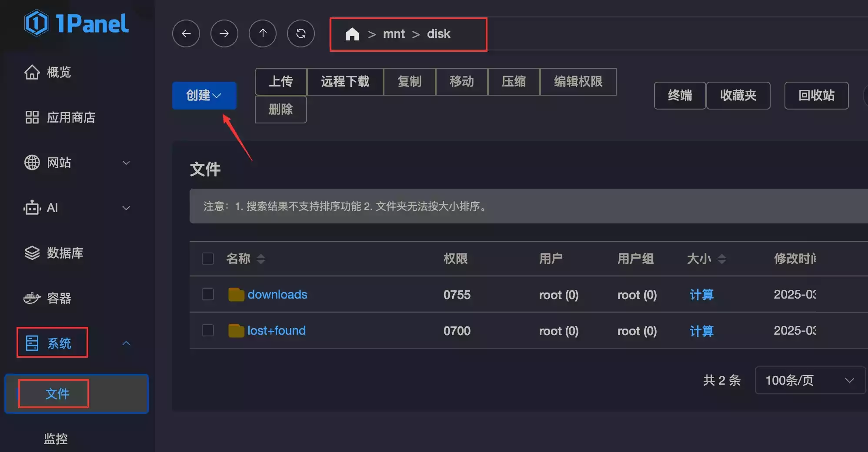The image size is (868, 452).
Task: Click mnt in the breadcrumb path
Action: click(x=394, y=34)
